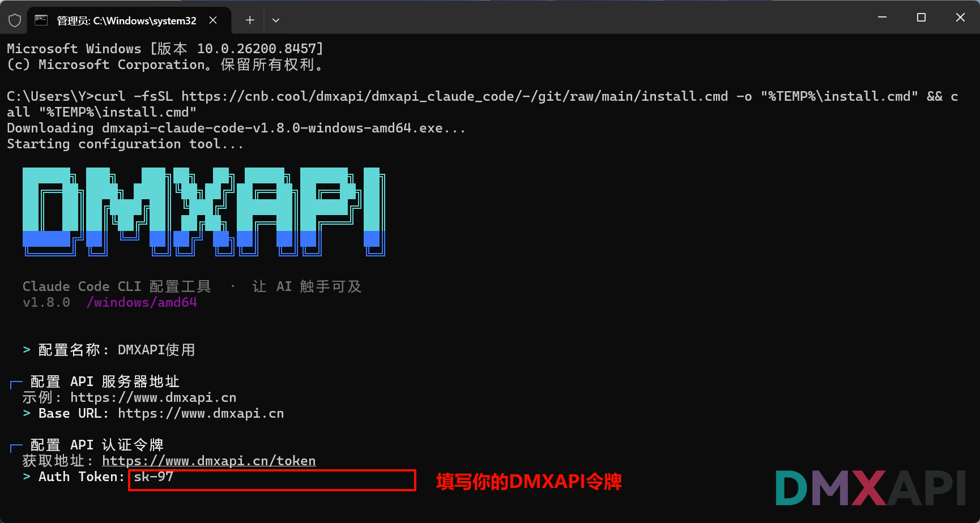980x523 pixels.
Task: Click the terminal icon on the system32 tab
Action: 41,20
